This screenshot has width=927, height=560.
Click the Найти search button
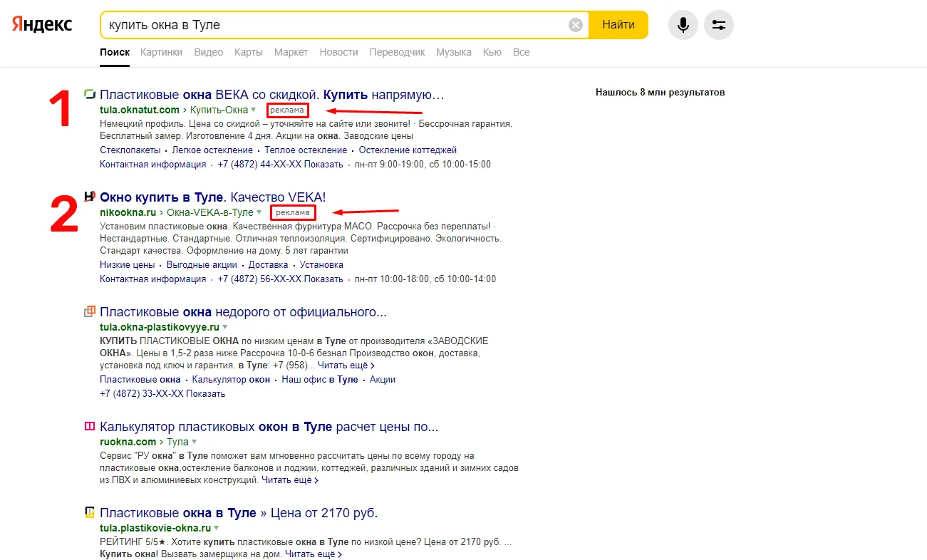618,25
